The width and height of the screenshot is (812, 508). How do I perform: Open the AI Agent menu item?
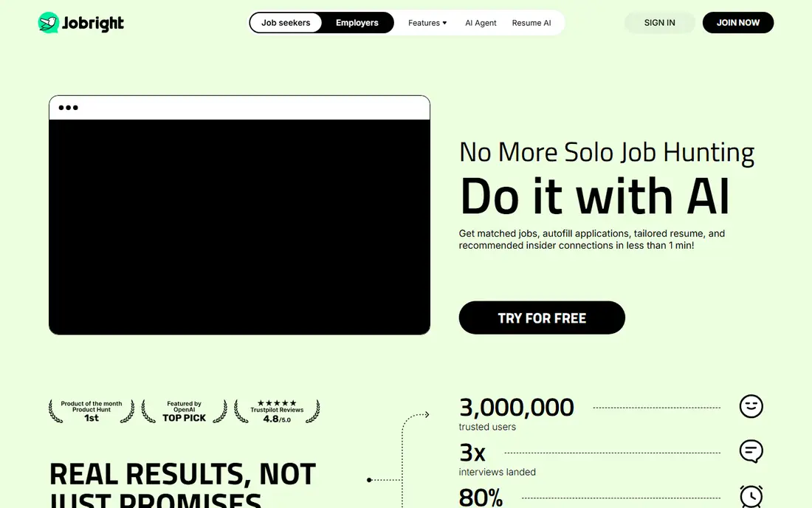[481, 23]
